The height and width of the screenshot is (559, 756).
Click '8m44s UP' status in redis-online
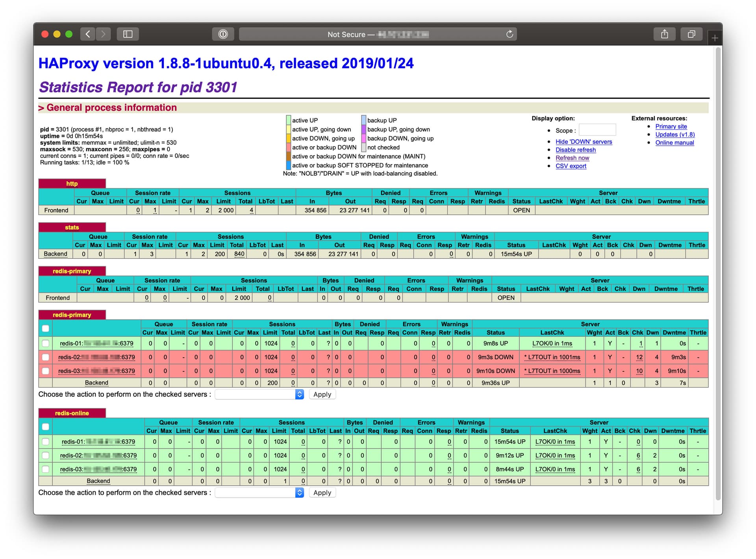click(x=510, y=470)
